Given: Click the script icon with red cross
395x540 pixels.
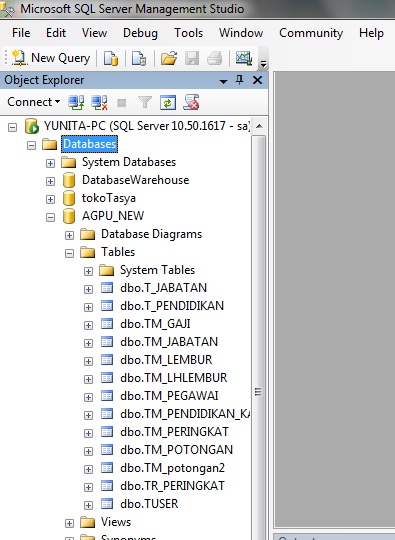Looking at the screenshot, I should [x=191, y=102].
